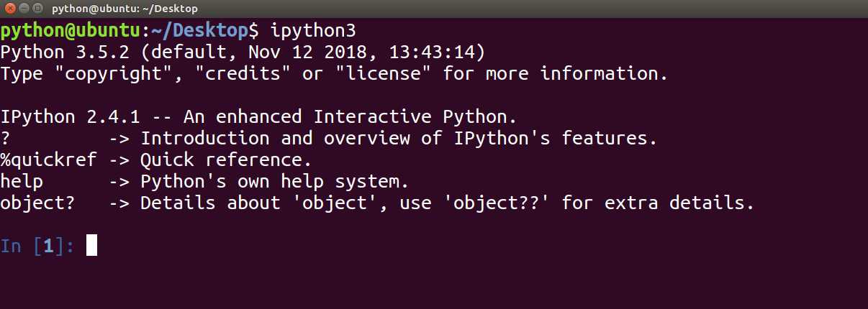868x309 pixels.
Task: Maximize the terminal window
Action: pos(37,9)
